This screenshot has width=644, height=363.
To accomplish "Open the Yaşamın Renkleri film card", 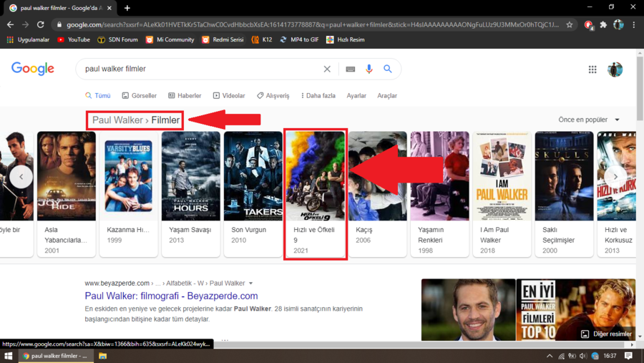I will (x=440, y=194).
